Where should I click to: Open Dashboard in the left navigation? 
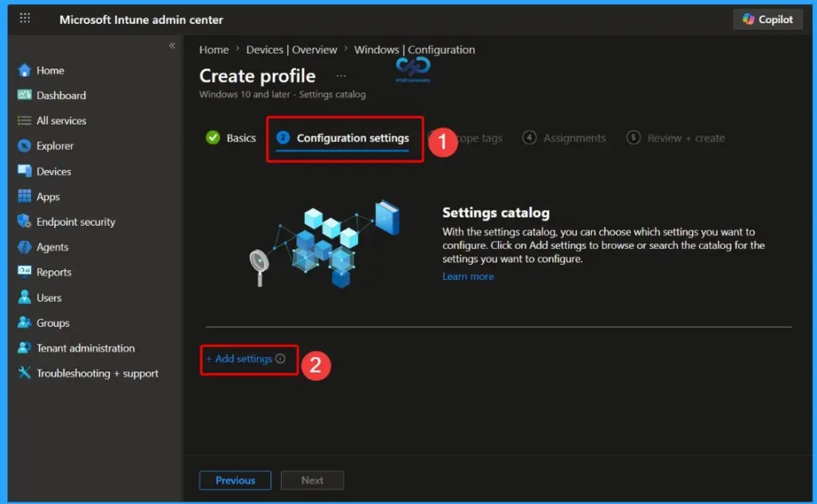tap(61, 95)
